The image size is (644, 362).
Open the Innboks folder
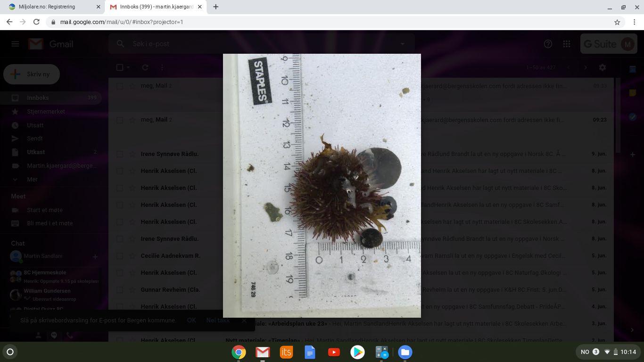coord(50,98)
